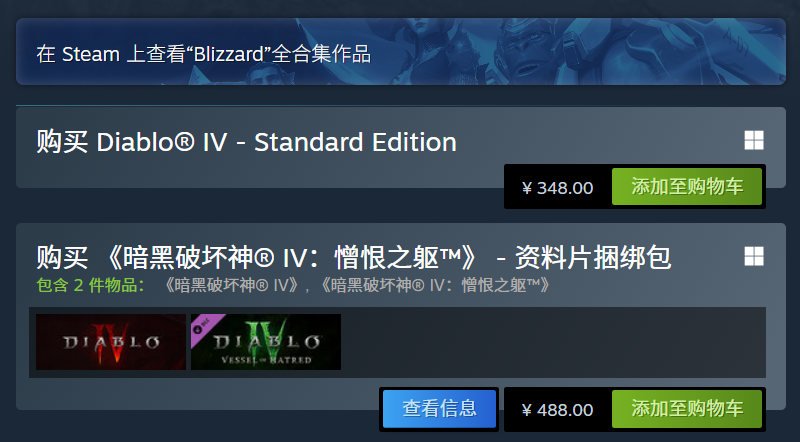Click the 《暗黑破坏神® IV：憎恨之躯™》 item link
The height and width of the screenshot is (442, 800).
435,285
